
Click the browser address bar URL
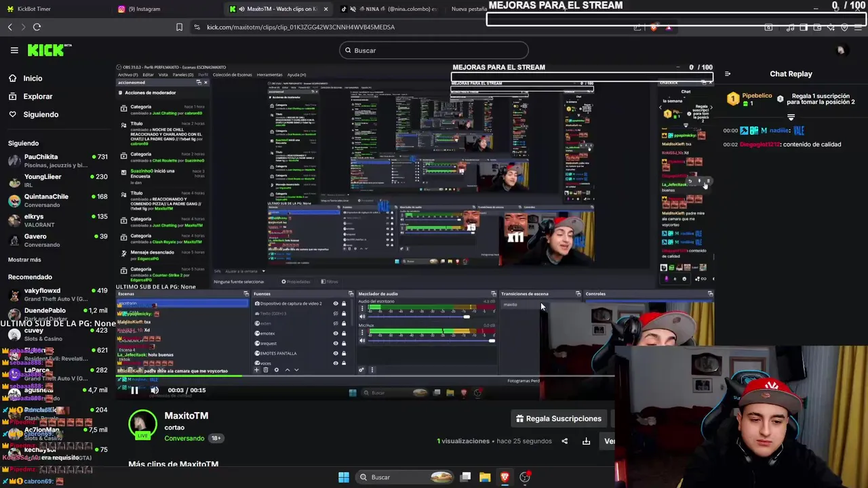(300, 27)
